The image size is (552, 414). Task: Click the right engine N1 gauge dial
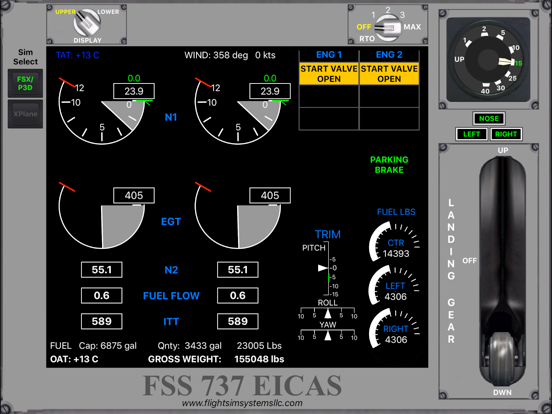(x=238, y=110)
